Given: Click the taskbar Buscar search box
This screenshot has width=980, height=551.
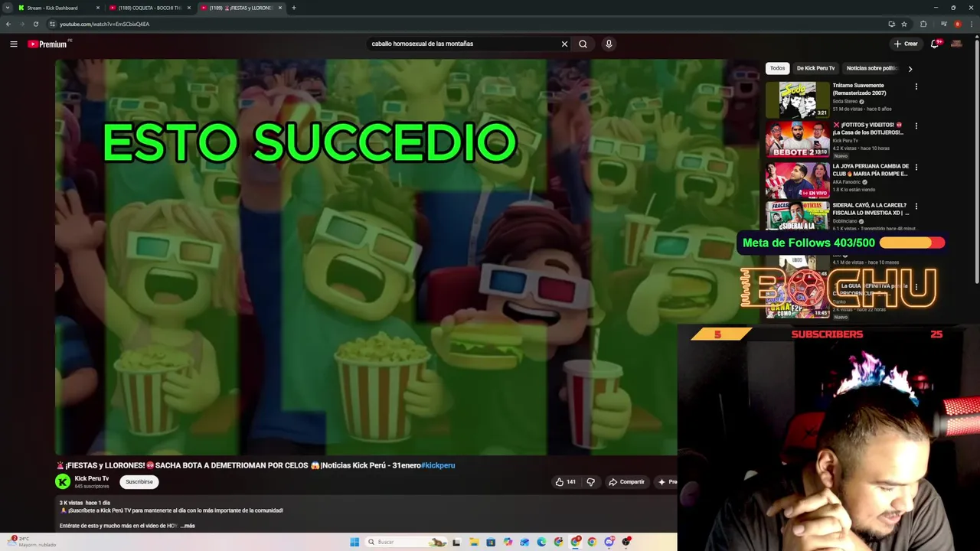Looking at the screenshot, I should tap(406, 542).
